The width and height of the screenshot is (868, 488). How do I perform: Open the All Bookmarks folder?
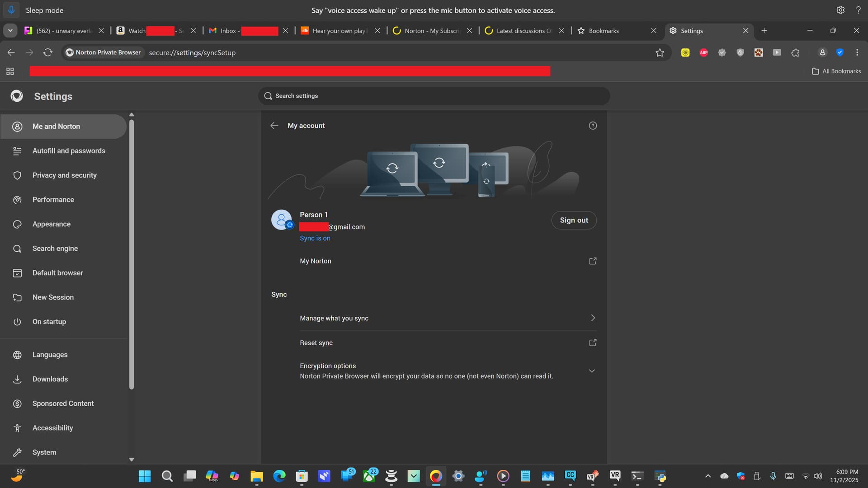click(x=836, y=71)
